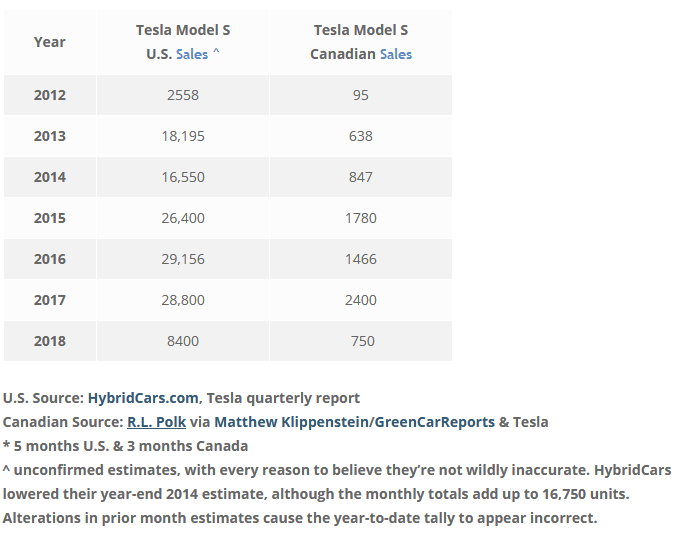Visit the HybridCars.com source link
This screenshot has width=683, height=538.
(x=143, y=397)
